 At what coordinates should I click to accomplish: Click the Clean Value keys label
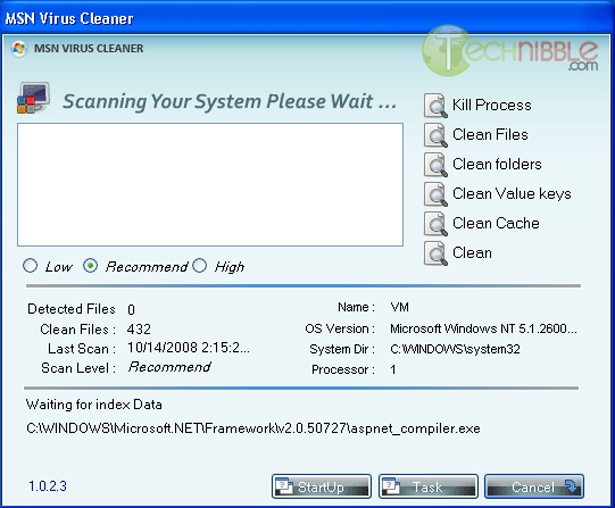[x=512, y=194]
